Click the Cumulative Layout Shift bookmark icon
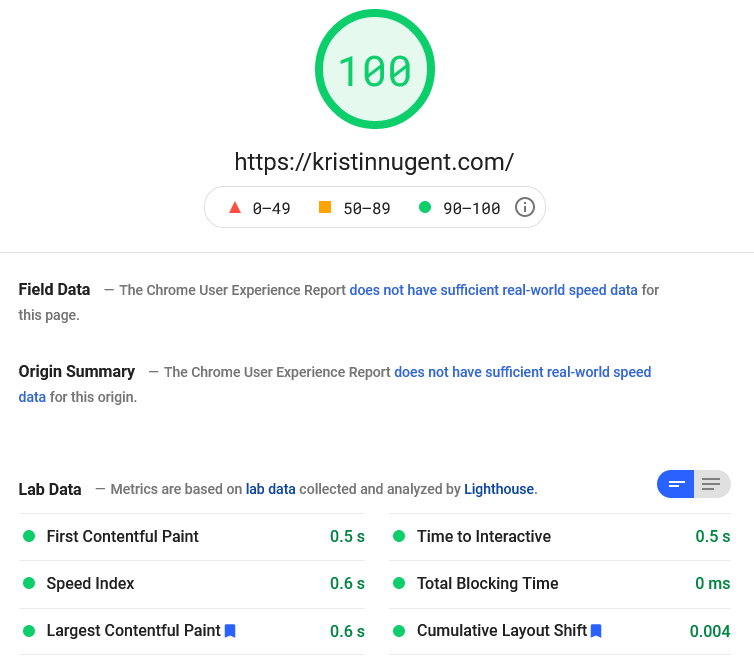This screenshot has width=754, height=672. [596, 631]
